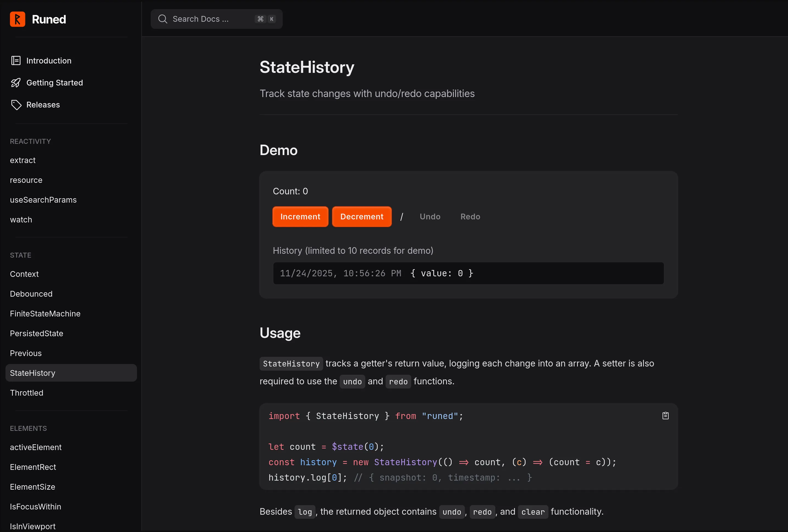The width and height of the screenshot is (788, 532).
Task: Click the Getting Started rocket icon
Action: coord(16,83)
